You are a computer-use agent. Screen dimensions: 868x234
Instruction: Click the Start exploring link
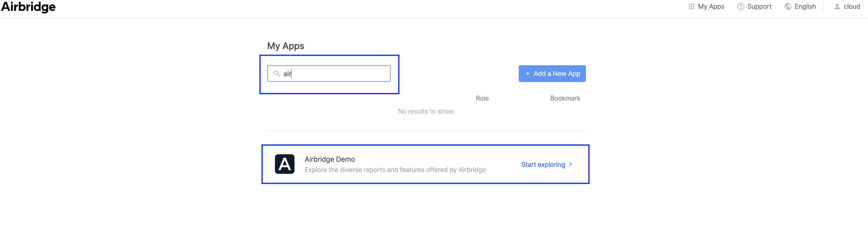pos(547,165)
